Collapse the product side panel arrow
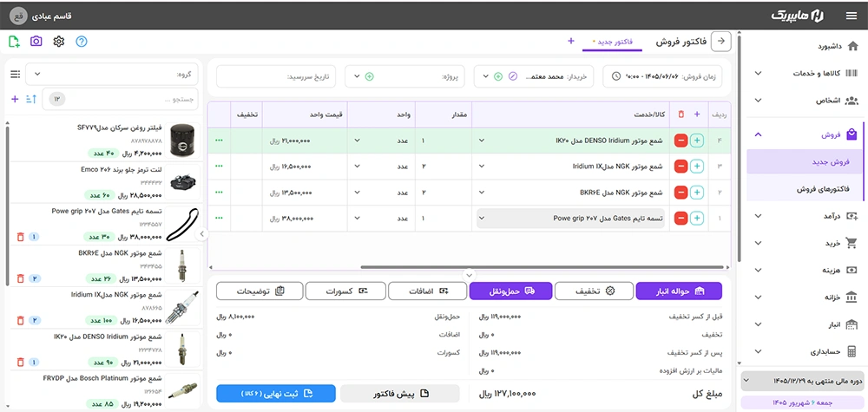This screenshot has width=868, height=412. click(x=201, y=234)
